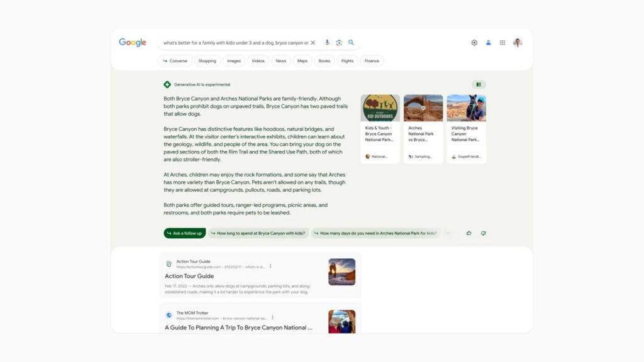644x362 pixels.
Task: Open the Maps search tab
Action: pyautogui.click(x=302, y=61)
